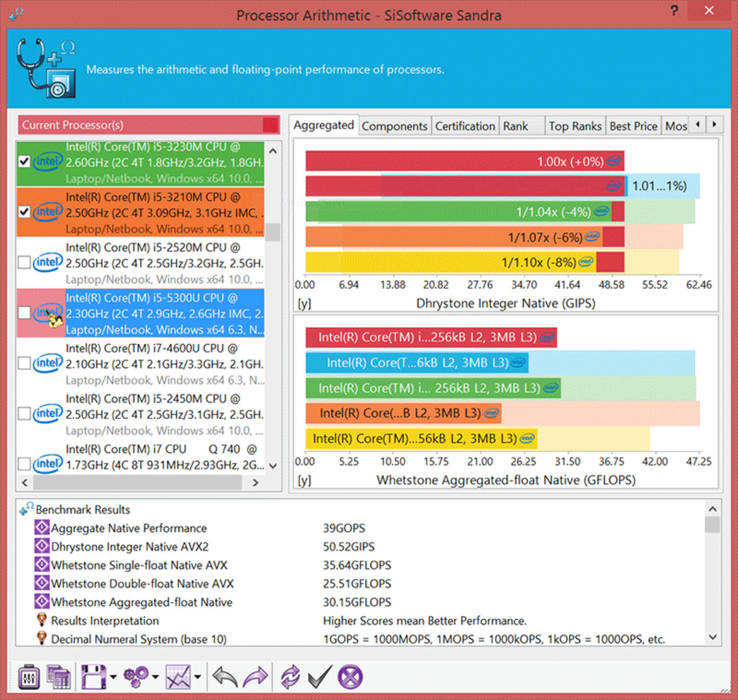Image resolution: width=738 pixels, height=700 pixels.
Task: Click the stethoscope module icon in header
Action: pyautogui.click(x=46, y=68)
